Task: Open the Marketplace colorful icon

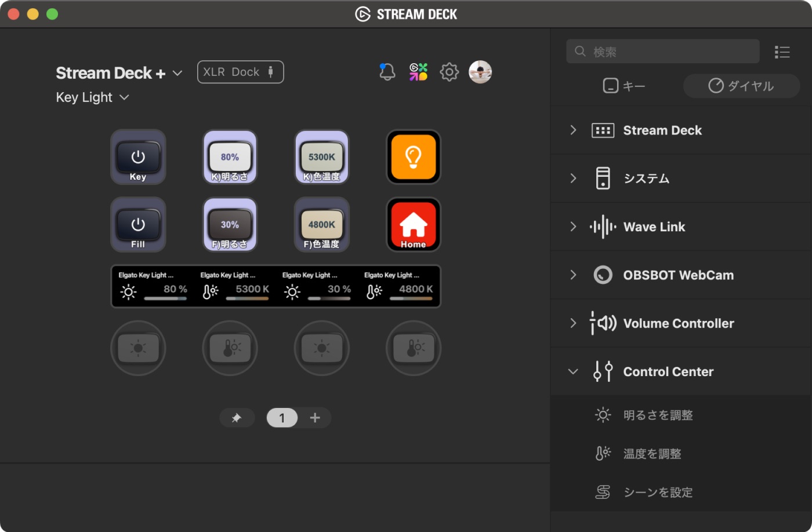Action: [x=418, y=72]
